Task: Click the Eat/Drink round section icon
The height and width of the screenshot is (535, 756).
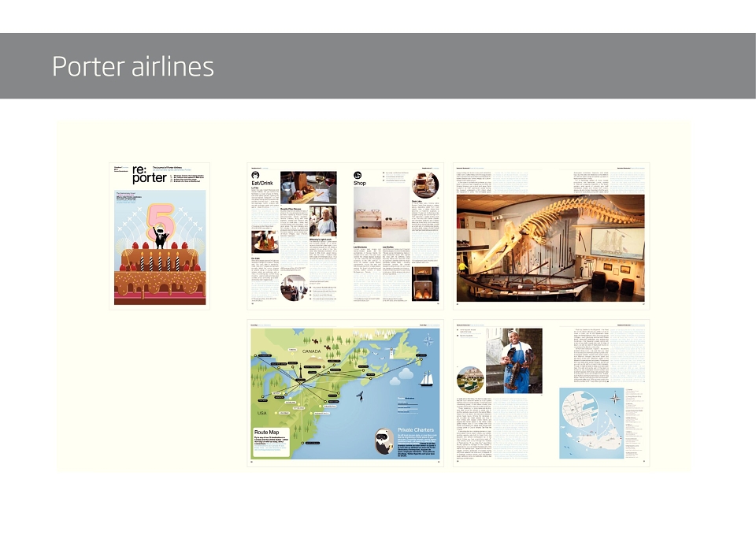Action: click(255, 175)
